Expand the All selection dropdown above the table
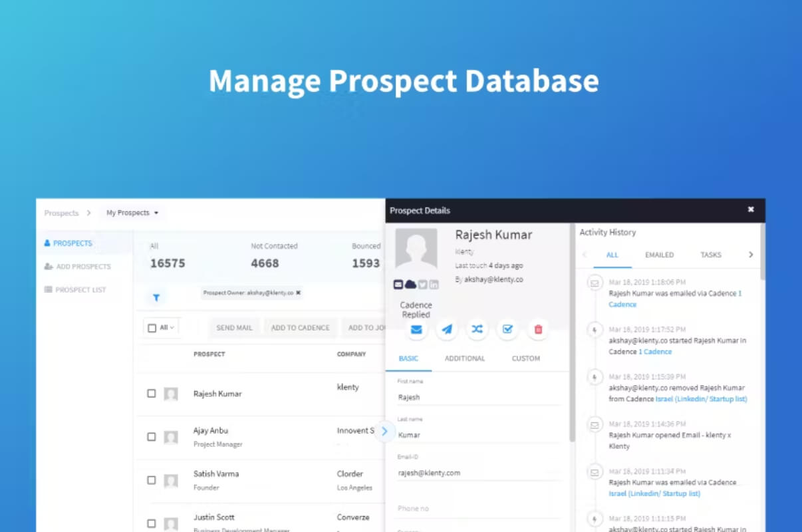 (x=161, y=328)
